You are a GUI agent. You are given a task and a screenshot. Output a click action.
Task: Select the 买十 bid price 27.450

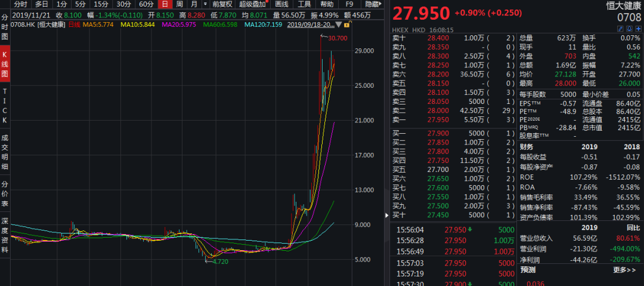pos(439,215)
